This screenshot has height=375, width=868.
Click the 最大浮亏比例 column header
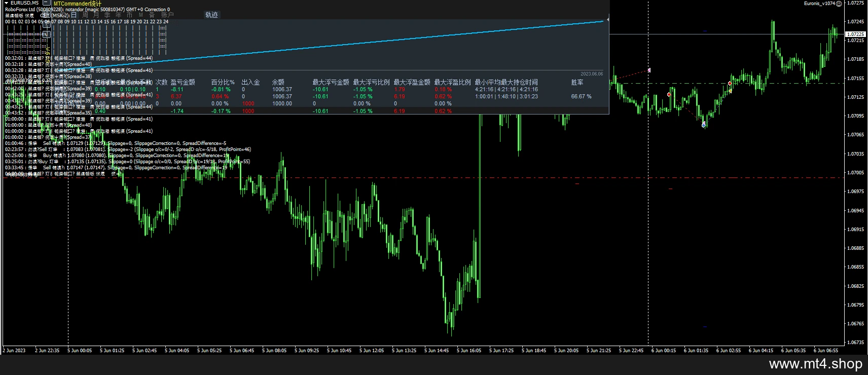click(371, 82)
